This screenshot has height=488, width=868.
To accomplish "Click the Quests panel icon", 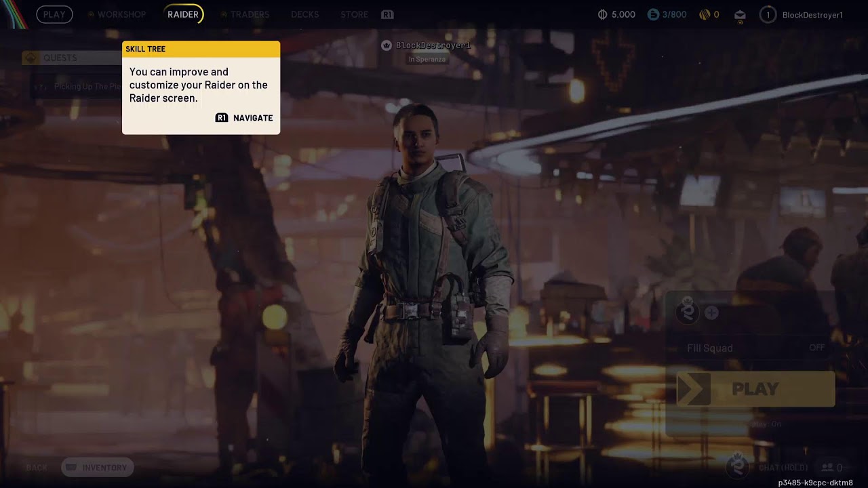I will click(31, 58).
